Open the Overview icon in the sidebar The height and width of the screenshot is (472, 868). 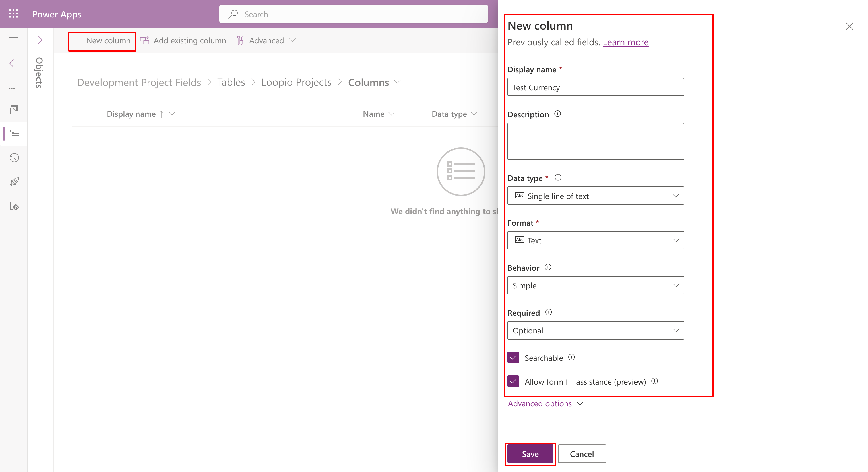(x=14, y=110)
